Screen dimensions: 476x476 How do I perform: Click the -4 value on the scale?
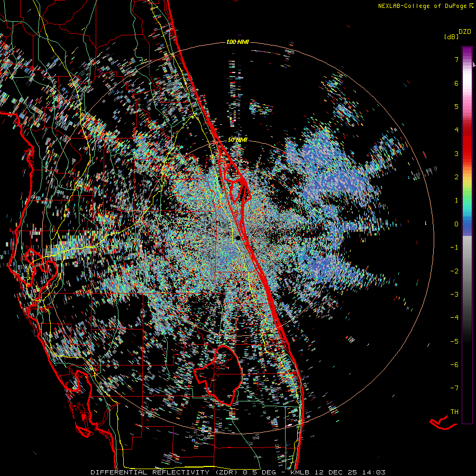coord(454,318)
